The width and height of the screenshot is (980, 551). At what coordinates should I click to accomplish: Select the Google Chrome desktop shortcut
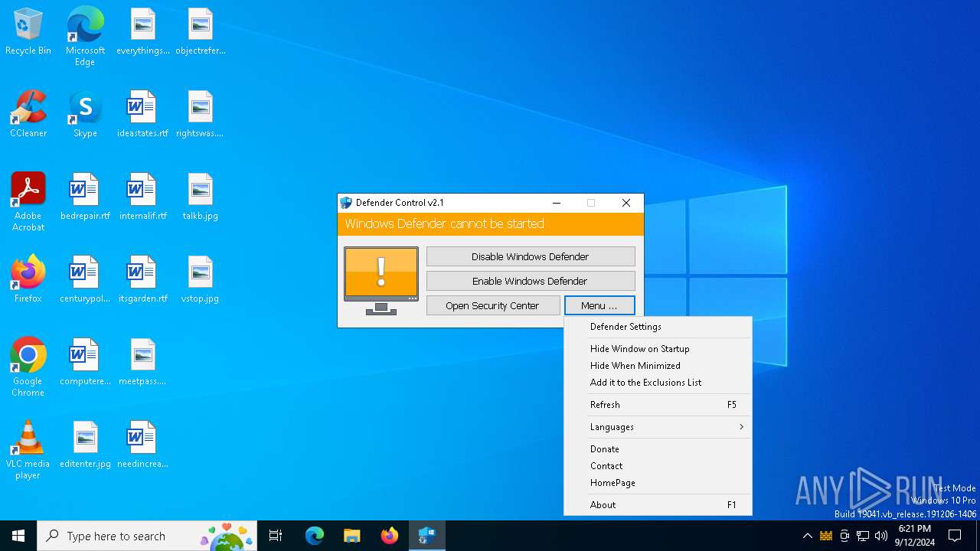[x=28, y=367]
